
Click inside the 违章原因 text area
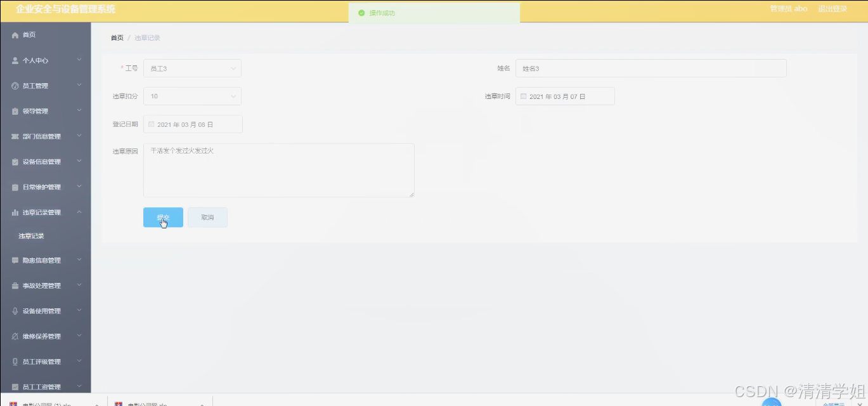(x=278, y=170)
